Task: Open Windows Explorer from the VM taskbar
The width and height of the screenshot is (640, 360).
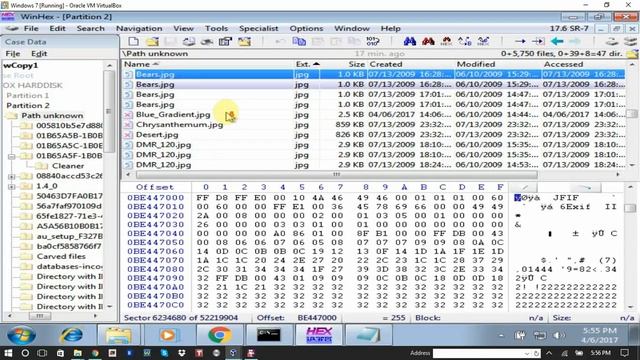Action: click(x=118, y=336)
